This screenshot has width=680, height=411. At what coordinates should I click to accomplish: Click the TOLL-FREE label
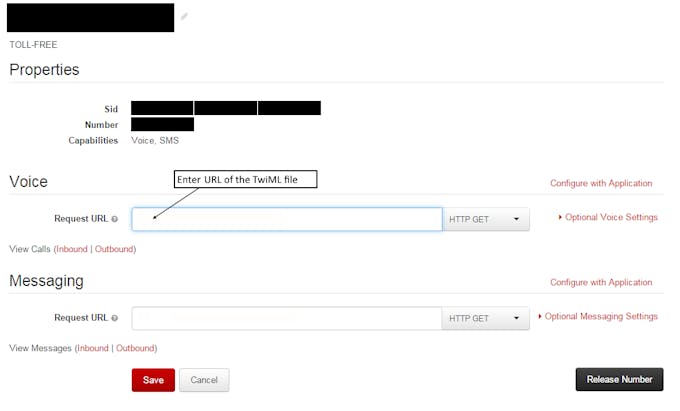[33, 45]
